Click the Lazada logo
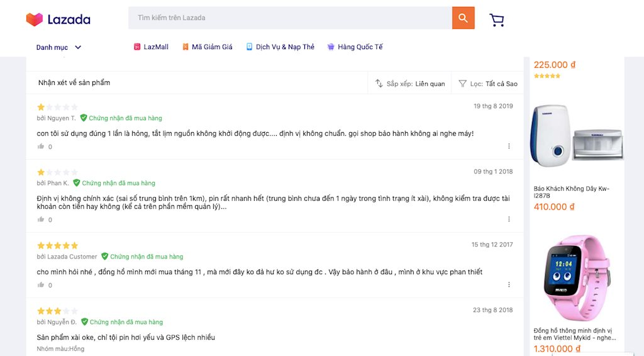Screen dimensions: 644x356 (x=58, y=19)
